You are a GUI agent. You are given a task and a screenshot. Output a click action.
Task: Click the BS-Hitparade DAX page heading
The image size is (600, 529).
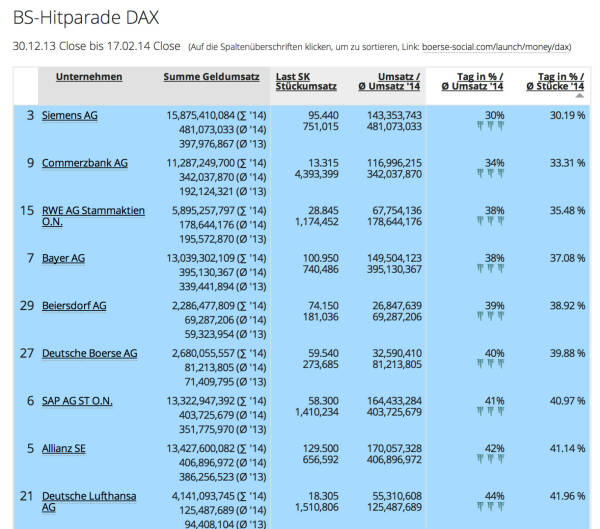coord(85,18)
